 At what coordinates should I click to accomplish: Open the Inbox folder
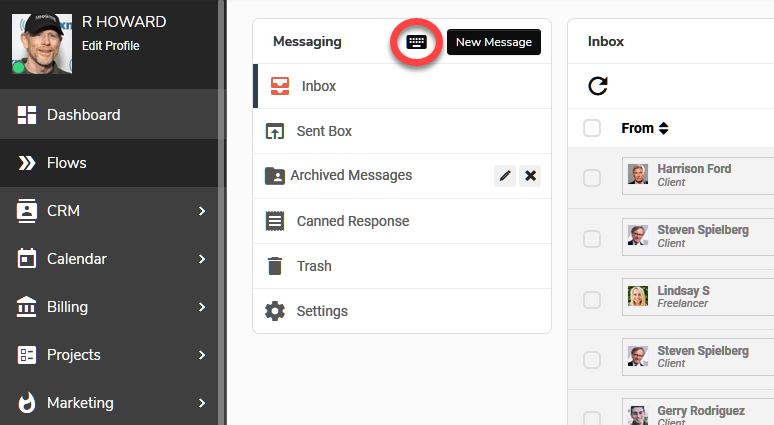(x=402, y=86)
